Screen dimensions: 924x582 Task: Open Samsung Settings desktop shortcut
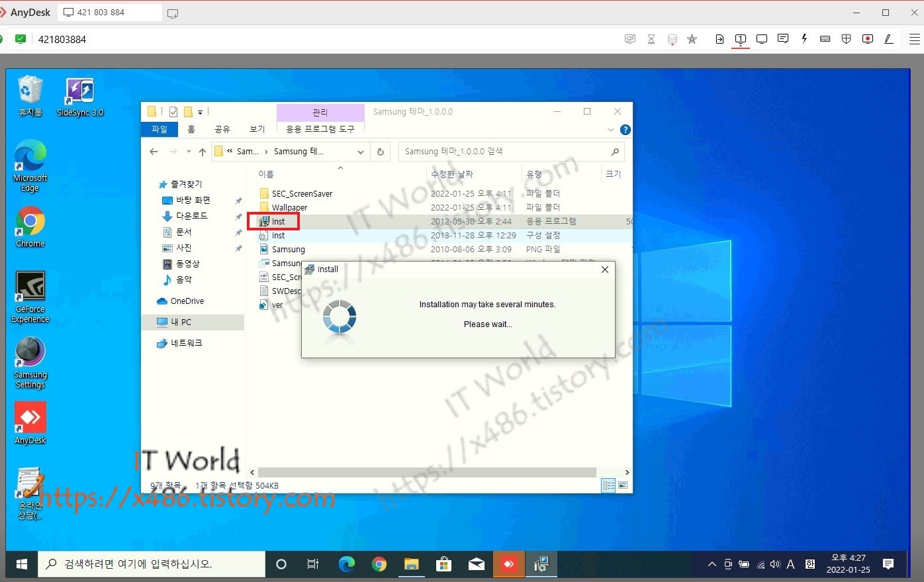[30, 363]
